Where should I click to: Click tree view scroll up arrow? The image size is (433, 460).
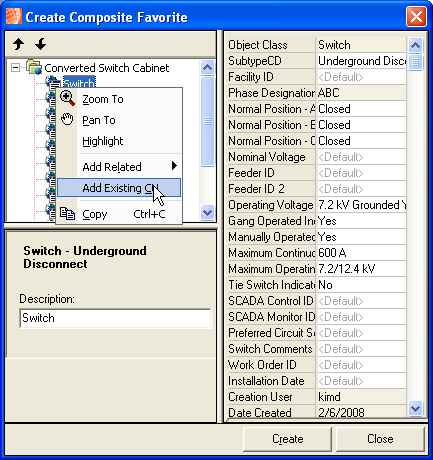tap(207, 68)
